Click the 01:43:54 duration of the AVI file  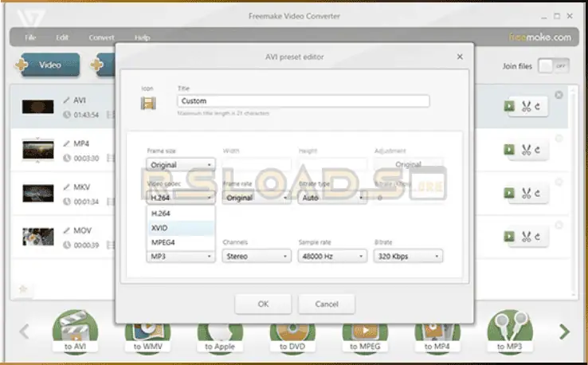(86, 115)
